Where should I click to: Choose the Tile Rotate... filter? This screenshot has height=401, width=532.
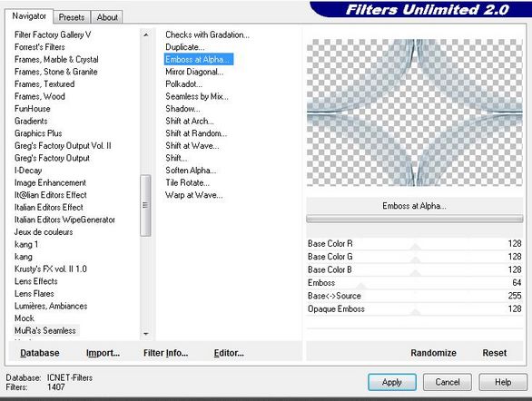[x=187, y=182]
